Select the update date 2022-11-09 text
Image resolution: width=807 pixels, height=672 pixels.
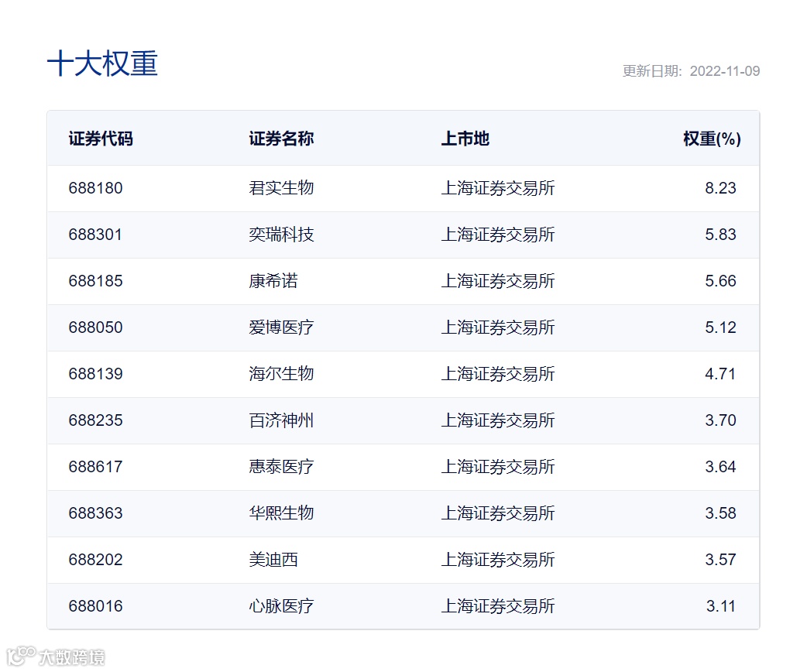pos(725,71)
